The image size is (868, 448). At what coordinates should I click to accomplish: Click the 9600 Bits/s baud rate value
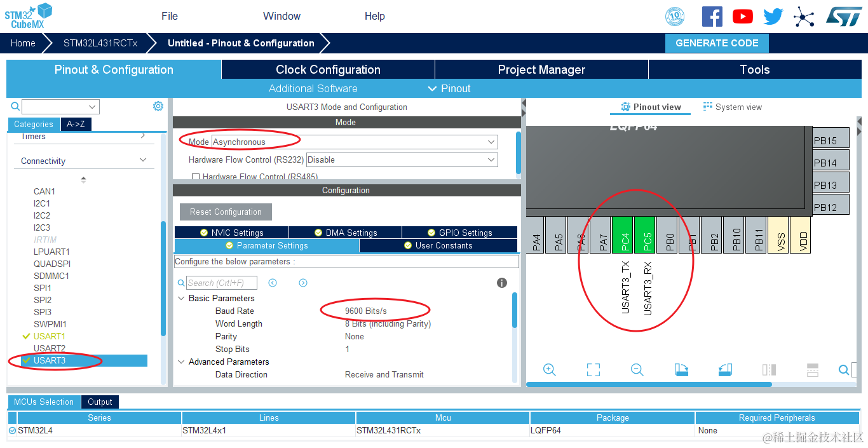[x=365, y=311]
